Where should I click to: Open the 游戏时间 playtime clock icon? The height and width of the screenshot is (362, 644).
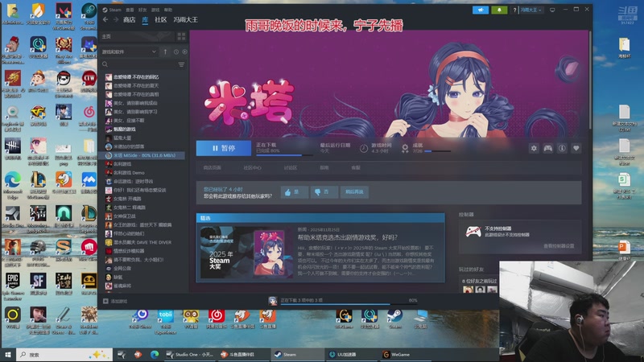click(364, 149)
